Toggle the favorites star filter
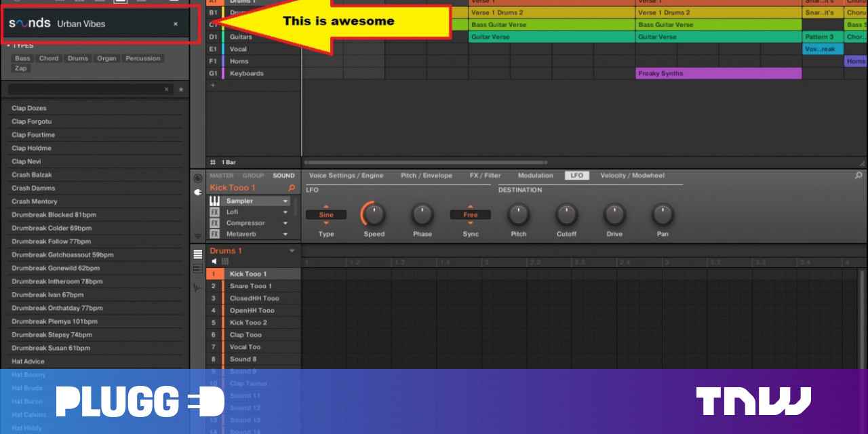868x434 pixels. tap(180, 90)
